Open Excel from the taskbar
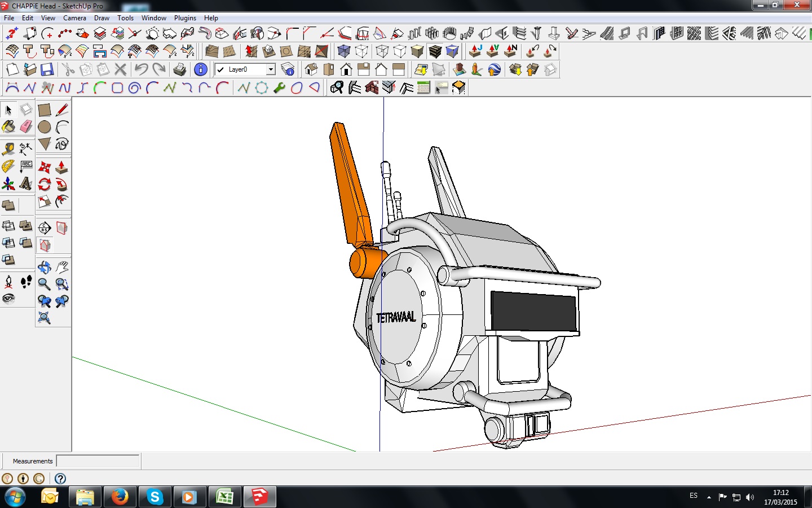The height and width of the screenshot is (508, 812). (224, 497)
